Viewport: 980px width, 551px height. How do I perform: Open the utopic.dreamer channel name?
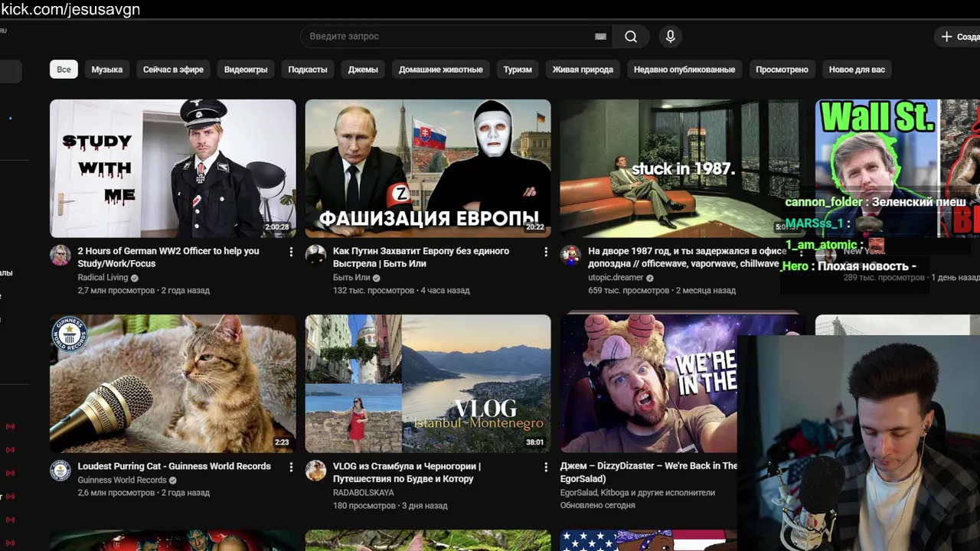pos(616,278)
